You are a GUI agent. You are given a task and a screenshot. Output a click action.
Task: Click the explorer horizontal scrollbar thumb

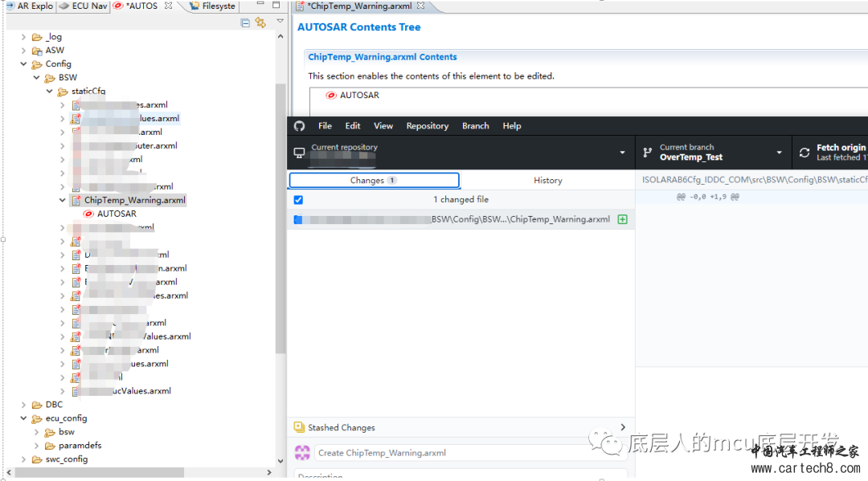[100, 473]
